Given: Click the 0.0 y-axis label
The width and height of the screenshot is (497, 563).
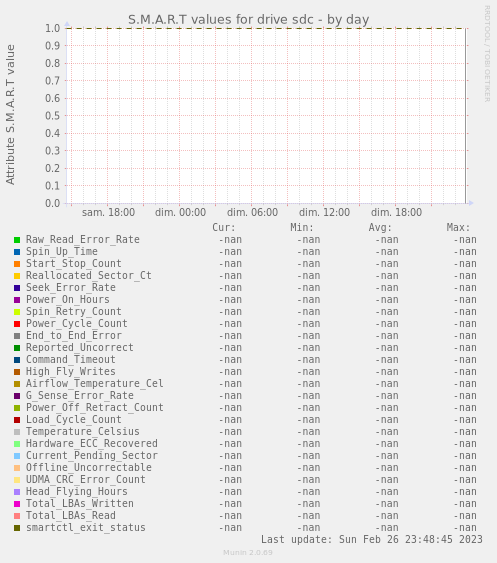Looking at the screenshot, I should [52, 204].
